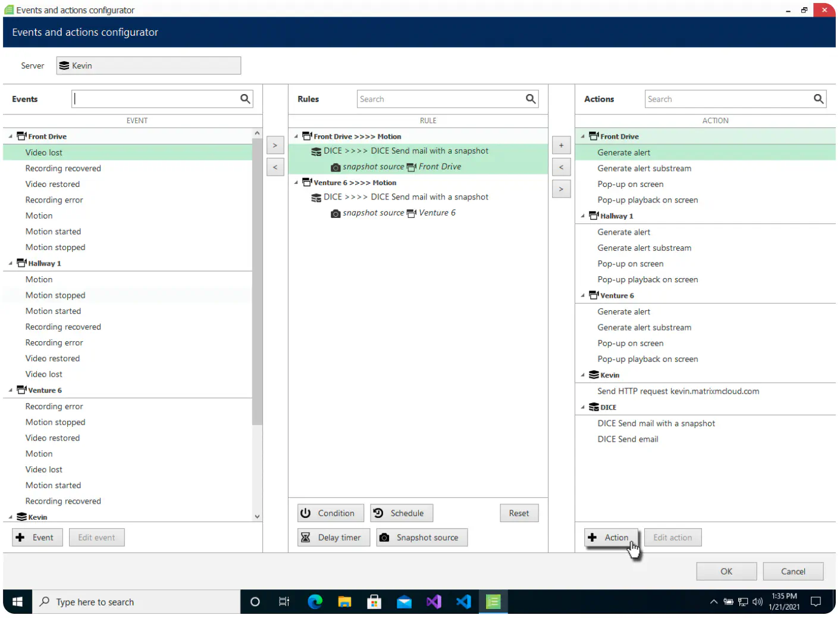Click the Venture 6 camera icon in Actions

pyautogui.click(x=594, y=295)
